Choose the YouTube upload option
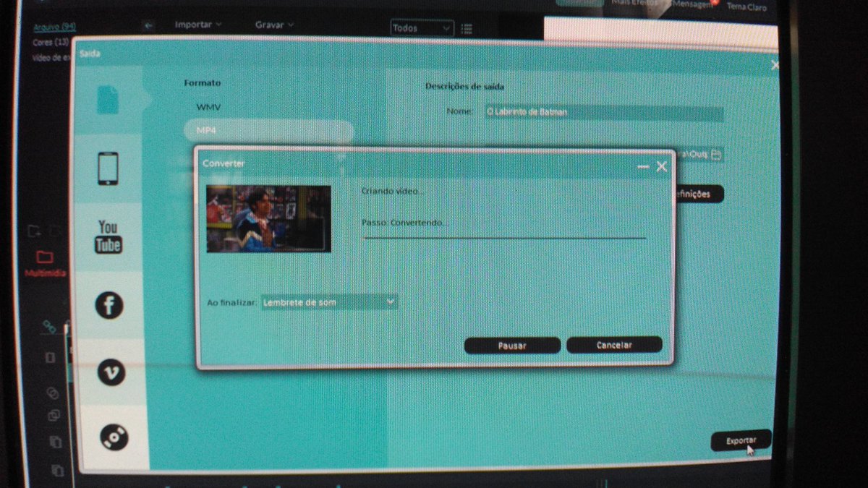 point(109,237)
